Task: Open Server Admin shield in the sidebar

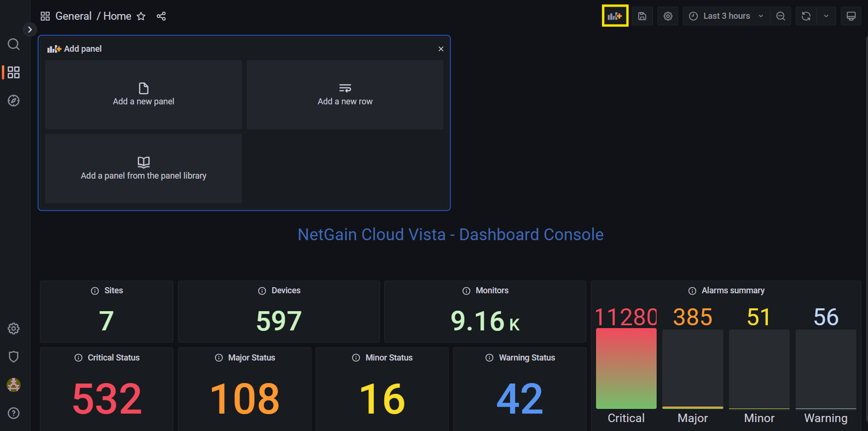Action: (14, 357)
